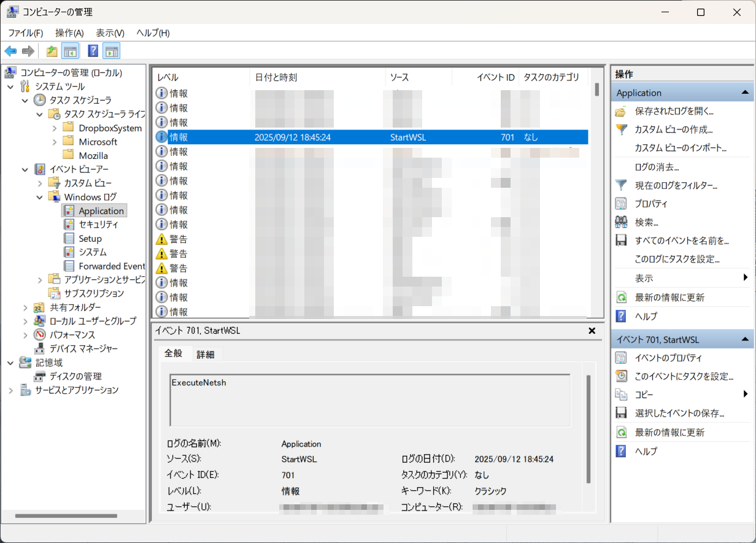The height and width of the screenshot is (543, 756).
Task: Select デバイス マネージャー in the console tree
Action: (x=83, y=349)
